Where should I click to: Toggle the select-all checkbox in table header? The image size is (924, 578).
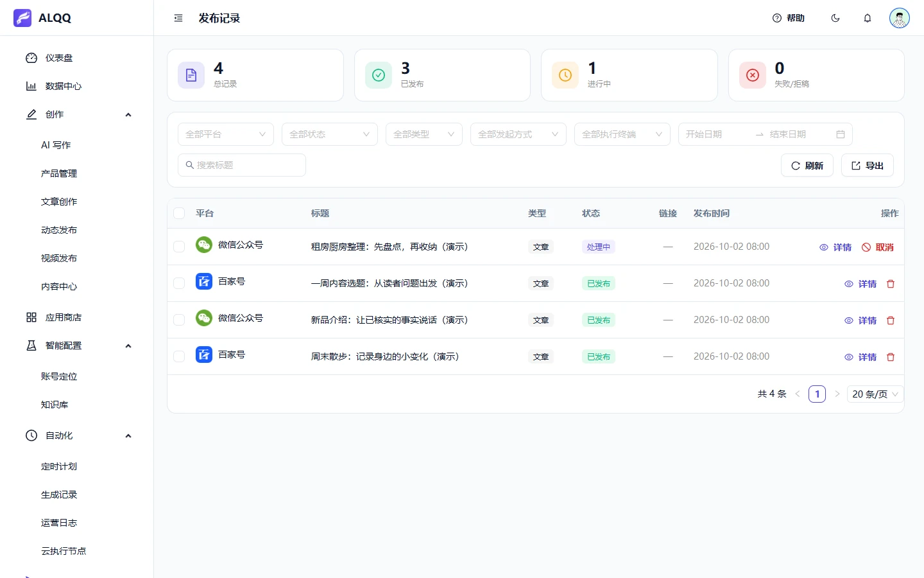coord(179,213)
